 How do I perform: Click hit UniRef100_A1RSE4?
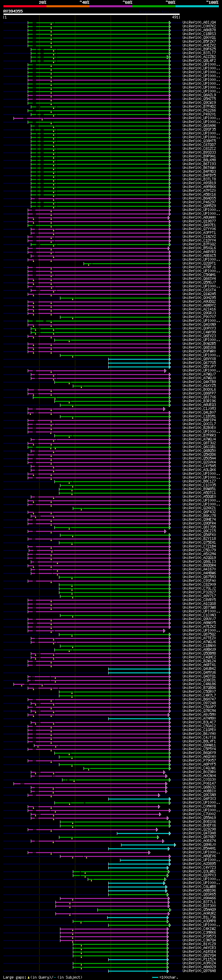[x=199, y=951]
